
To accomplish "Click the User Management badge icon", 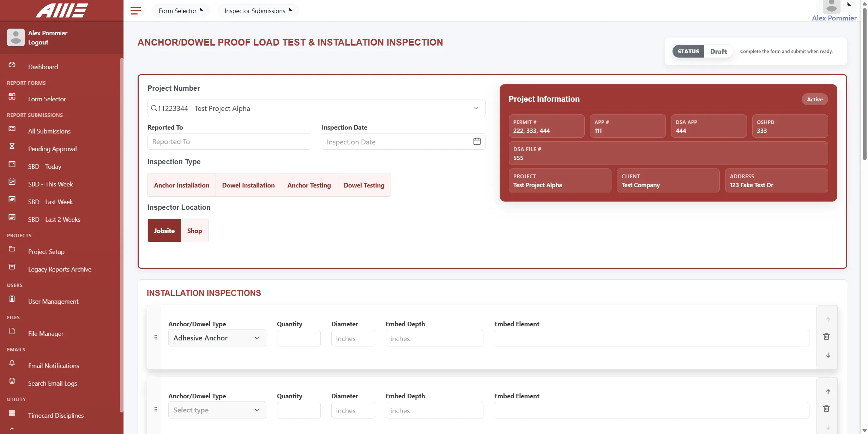I will 12,299.
